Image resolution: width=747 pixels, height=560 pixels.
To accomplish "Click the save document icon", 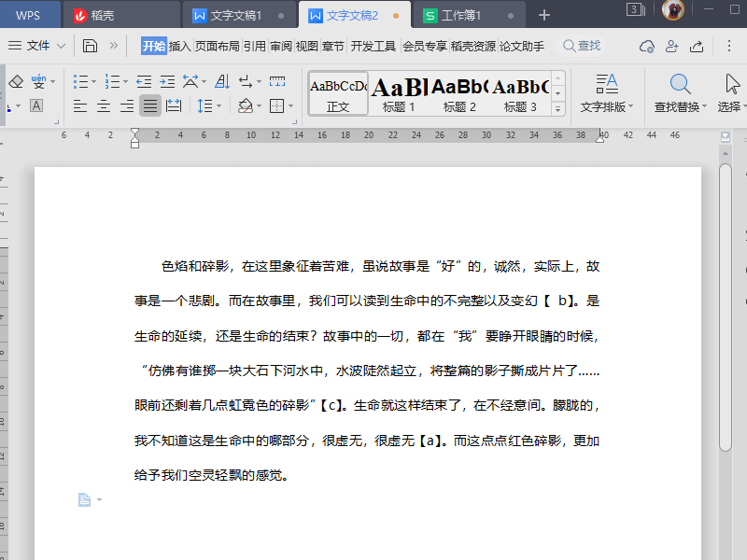I will (x=90, y=46).
